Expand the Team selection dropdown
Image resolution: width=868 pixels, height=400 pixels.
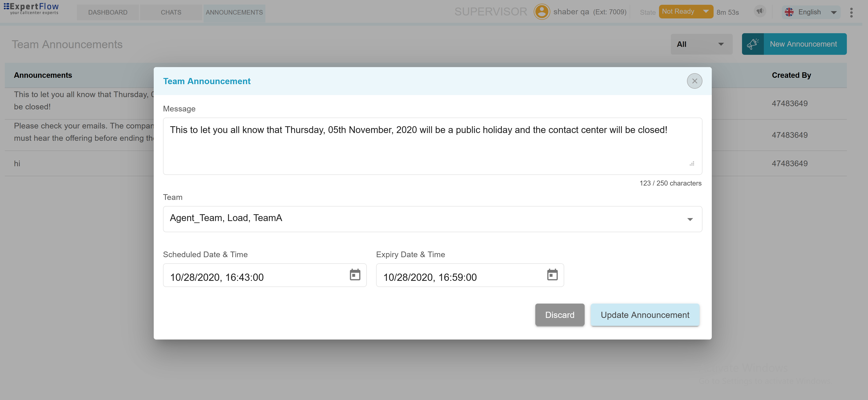point(690,219)
